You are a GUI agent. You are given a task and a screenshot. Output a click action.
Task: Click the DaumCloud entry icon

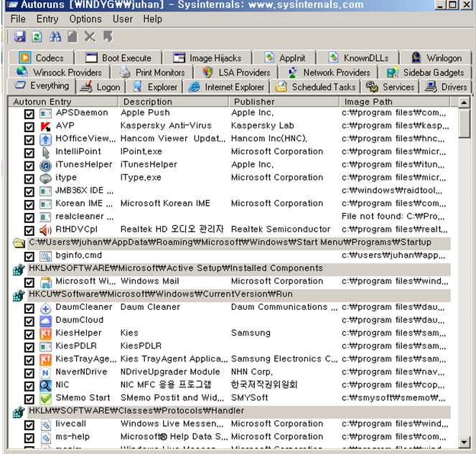45,321
